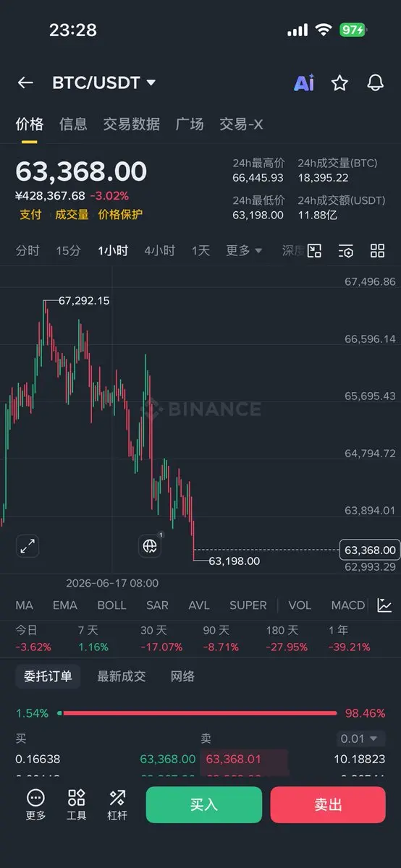Switch to the 价格 tab
Screen dimensions: 401x868
point(30,124)
